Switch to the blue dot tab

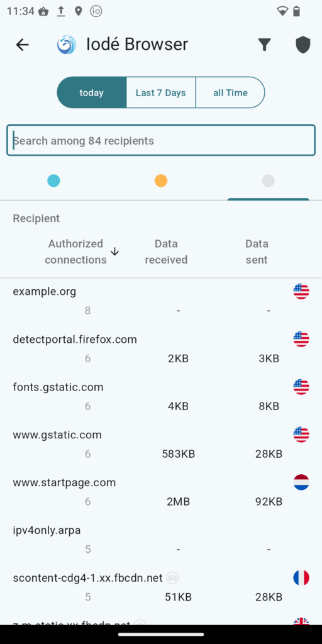53,180
